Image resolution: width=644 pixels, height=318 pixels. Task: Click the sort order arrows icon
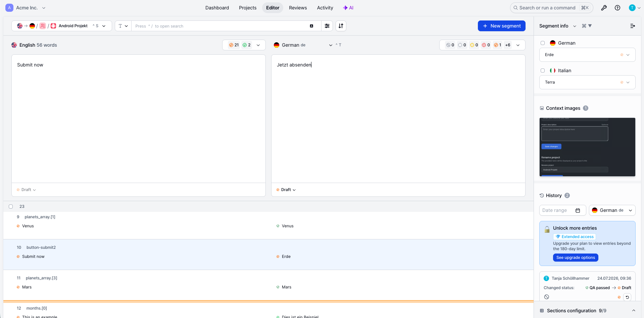pyautogui.click(x=341, y=26)
